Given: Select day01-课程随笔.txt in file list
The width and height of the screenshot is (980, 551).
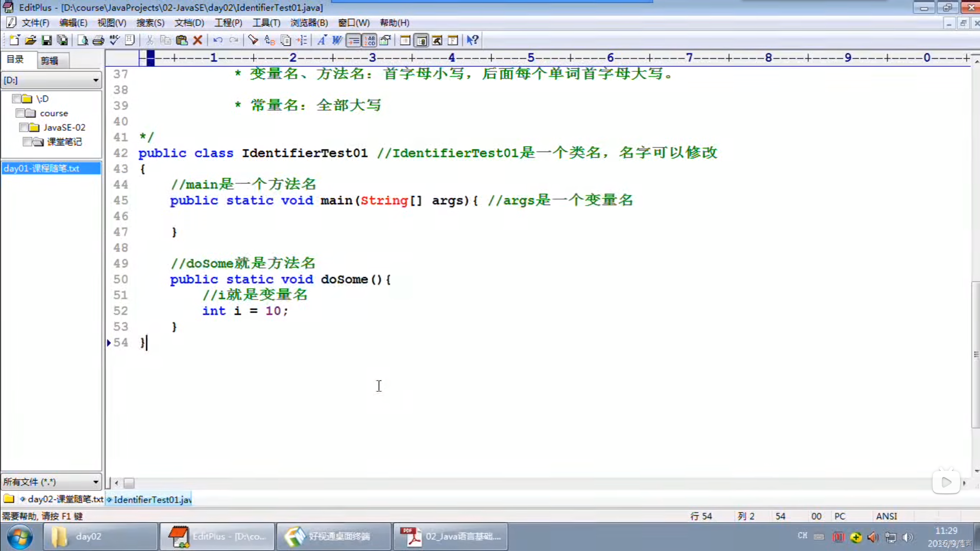Looking at the screenshot, I should [42, 168].
